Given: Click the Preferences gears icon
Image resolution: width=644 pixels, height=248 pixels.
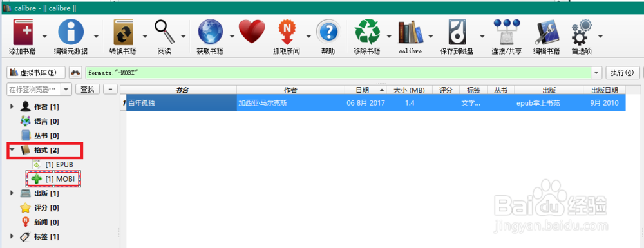Looking at the screenshot, I should [582, 32].
